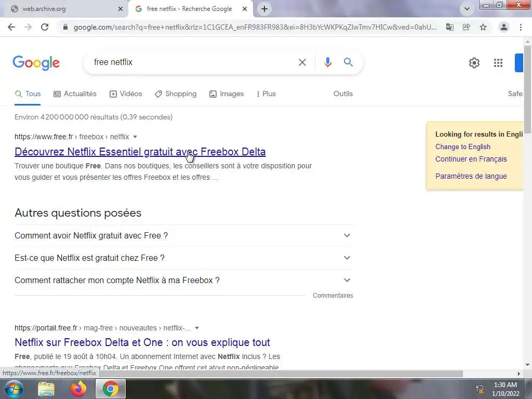Bookmark this page with star icon
Image resolution: width=532 pixels, height=399 pixels.
click(483, 27)
